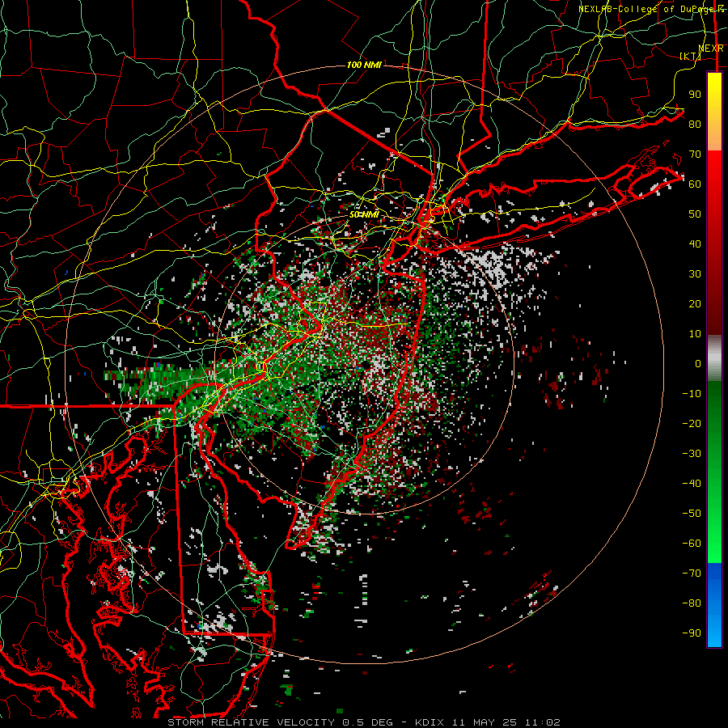This screenshot has height=728, width=728.
Task: Click the -80 value on the velocity scale
Action: coord(692,603)
